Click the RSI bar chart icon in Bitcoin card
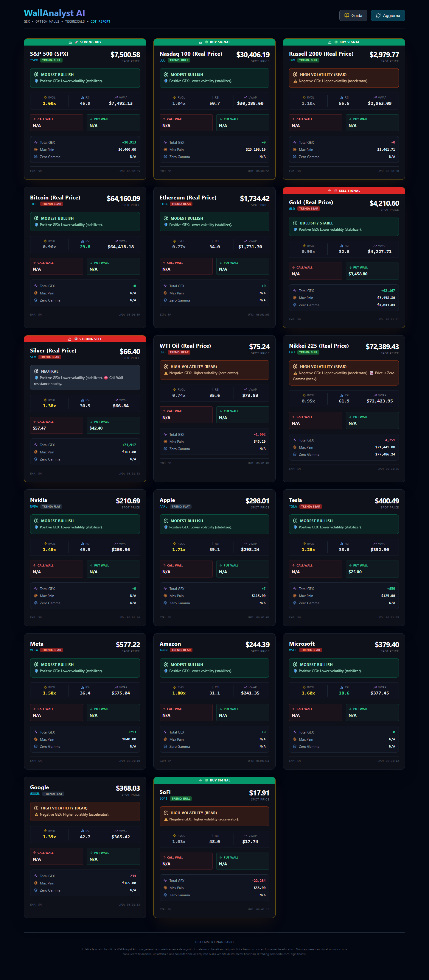Viewport: 429px width, 980px height. point(83,241)
